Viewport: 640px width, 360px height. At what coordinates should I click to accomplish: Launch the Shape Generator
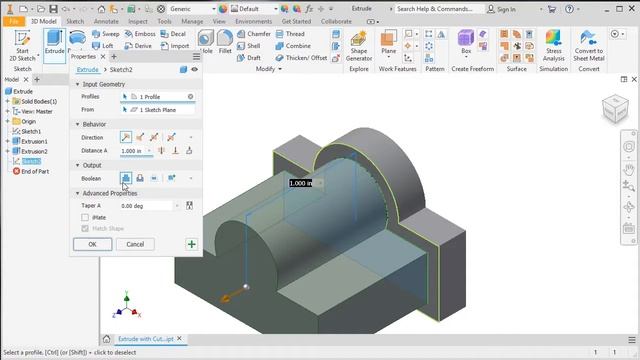(359, 46)
